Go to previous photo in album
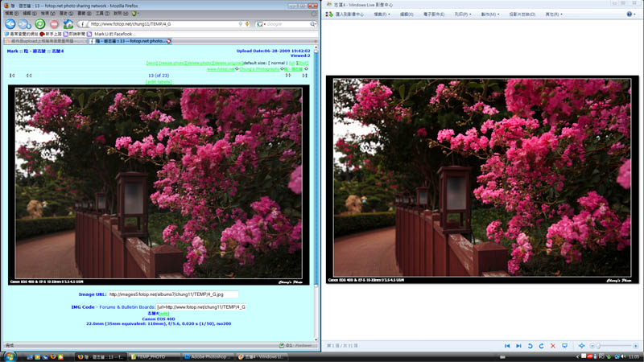644x362 pixels. pyautogui.click(x=29, y=76)
